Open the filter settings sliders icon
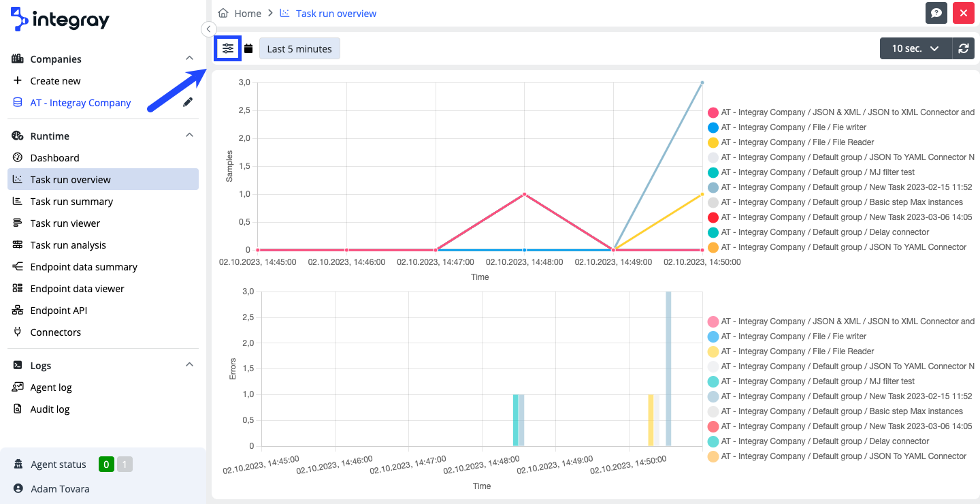 (x=228, y=48)
